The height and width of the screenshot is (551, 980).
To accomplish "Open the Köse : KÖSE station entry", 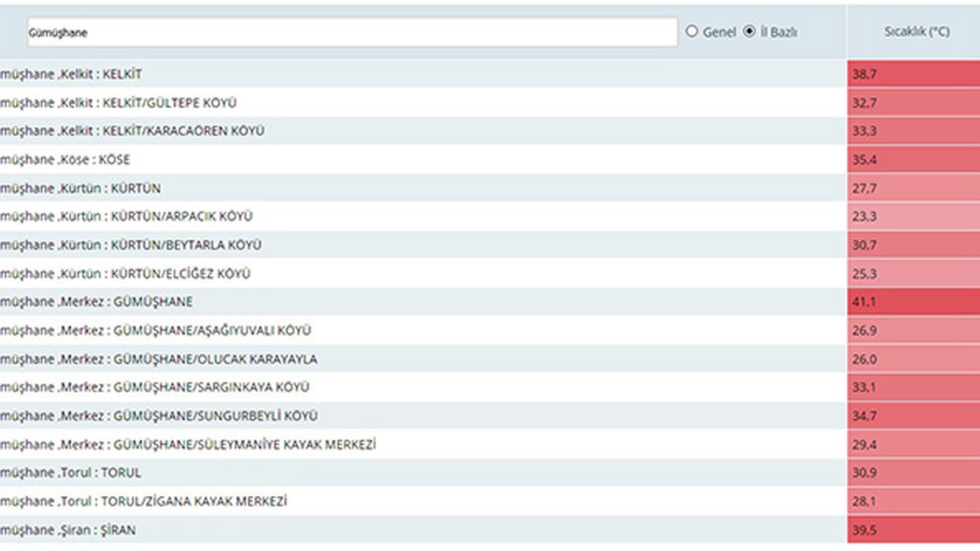I will (65, 160).
